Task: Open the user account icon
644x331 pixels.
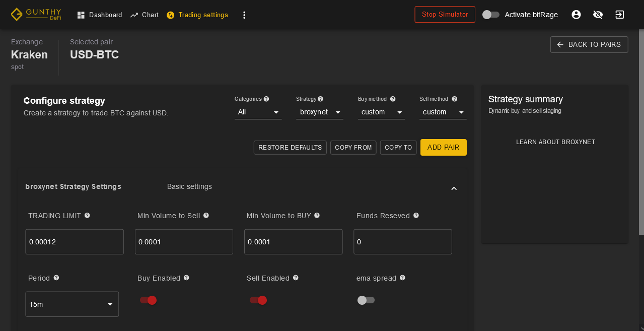Action: [x=577, y=15]
